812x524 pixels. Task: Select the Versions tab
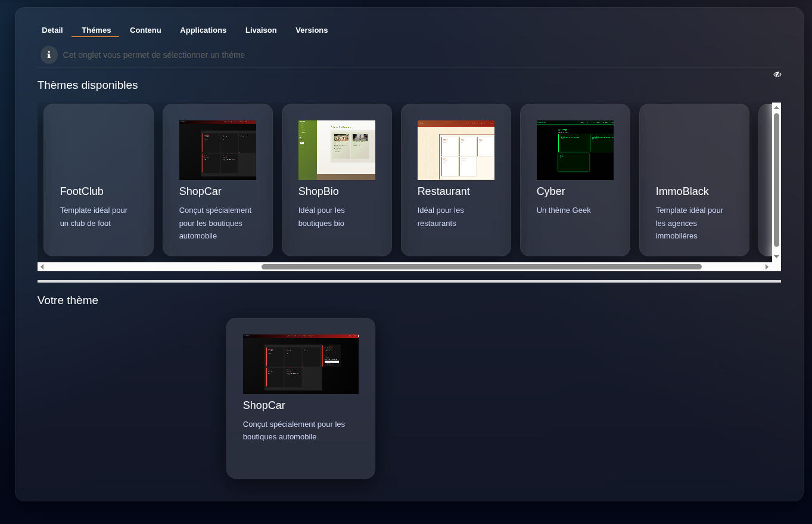312,30
